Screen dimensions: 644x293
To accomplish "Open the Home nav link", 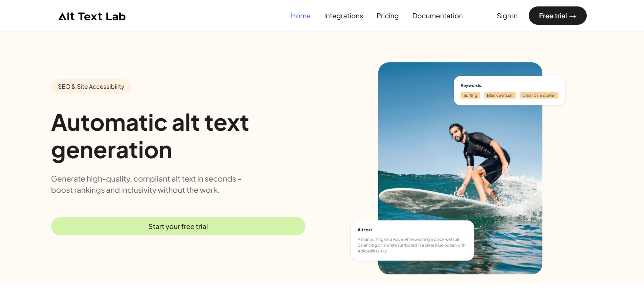I will 301,16.
